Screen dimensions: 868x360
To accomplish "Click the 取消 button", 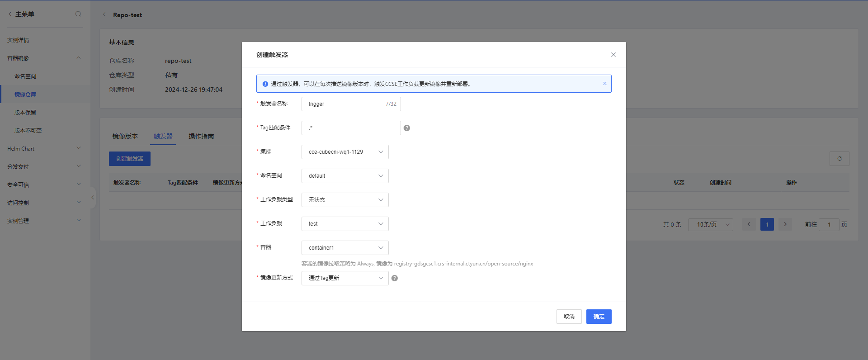I will pyautogui.click(x=569, y=317).
